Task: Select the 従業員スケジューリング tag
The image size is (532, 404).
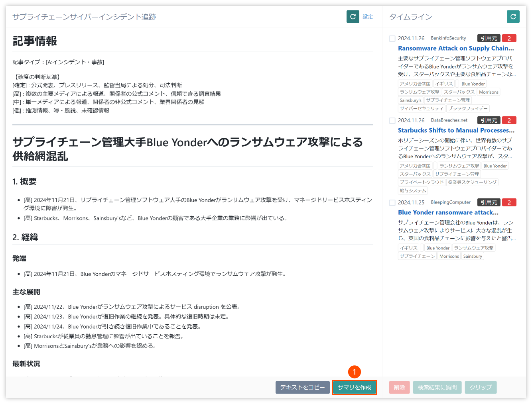Action: (472, 182)
